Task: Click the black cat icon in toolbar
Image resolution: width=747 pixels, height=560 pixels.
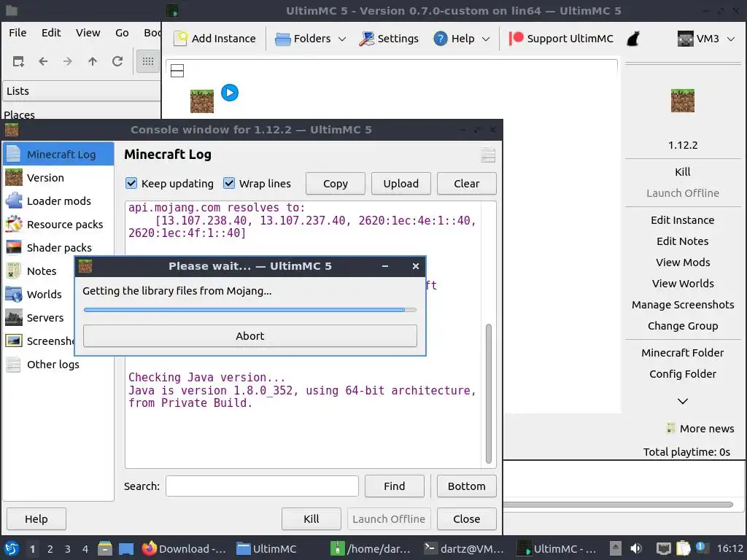Action: coord(633,39)
